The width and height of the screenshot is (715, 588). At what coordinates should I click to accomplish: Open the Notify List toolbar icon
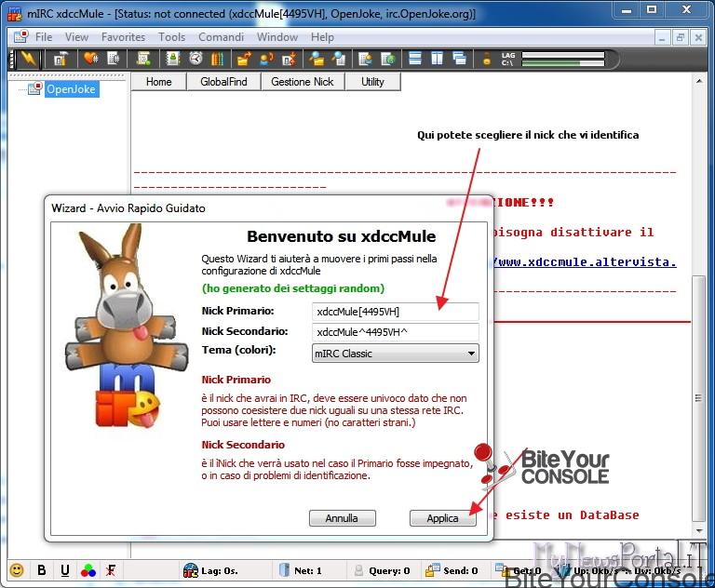coord(365,59)
